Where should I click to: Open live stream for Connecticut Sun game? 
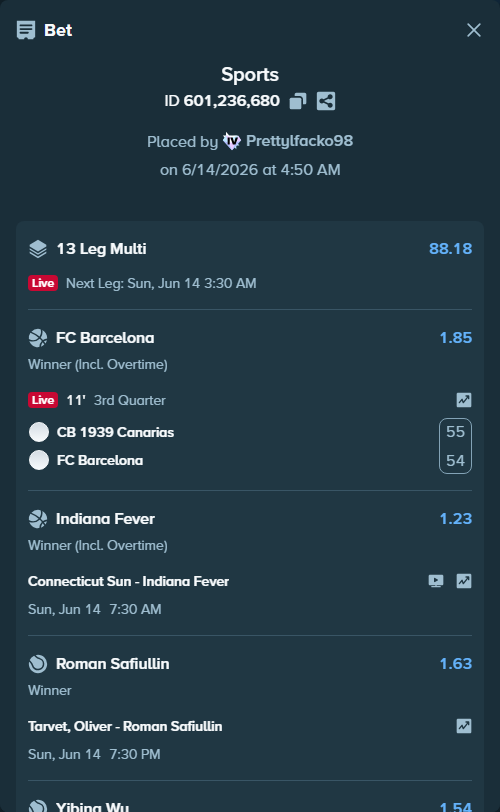(436, 581)
